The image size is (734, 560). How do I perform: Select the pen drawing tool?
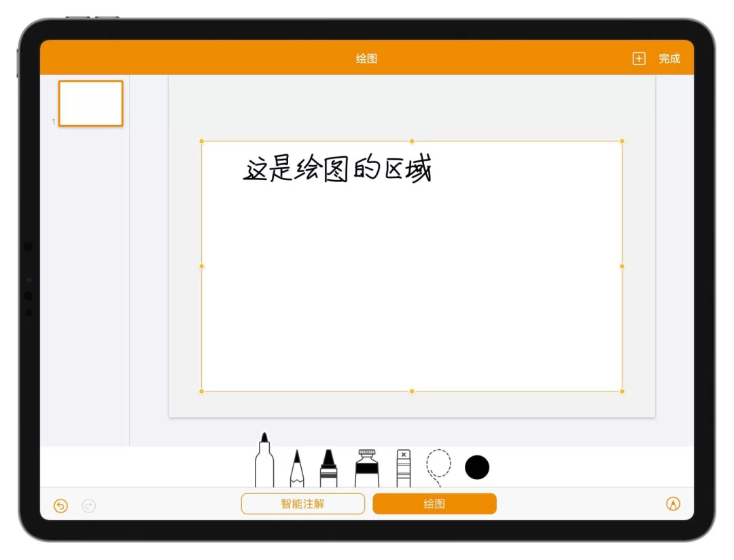coord(264,462)
